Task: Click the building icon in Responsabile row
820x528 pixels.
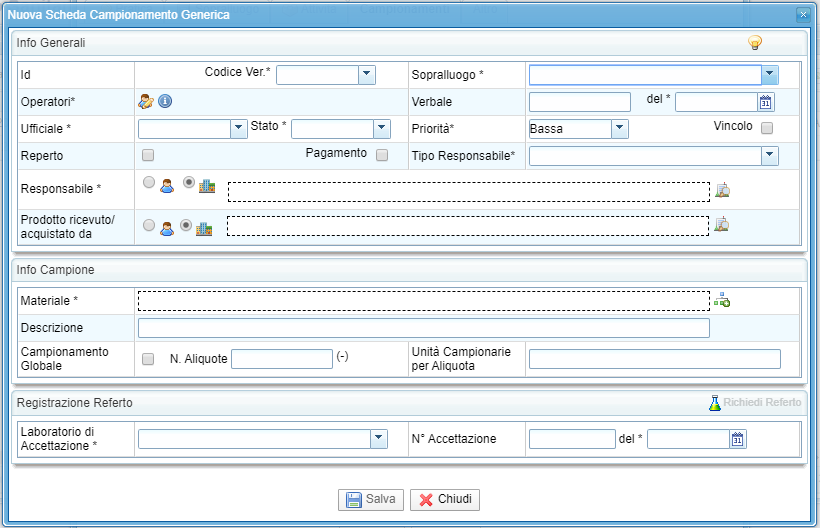Action: pyautogui.click(x=207, y=185)
